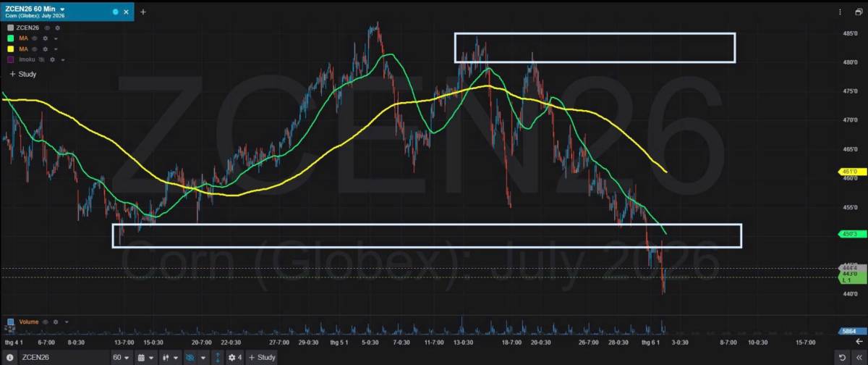Click the 485'0 price axis value
This screenshot has width=868, height=365.
(849, 33)
